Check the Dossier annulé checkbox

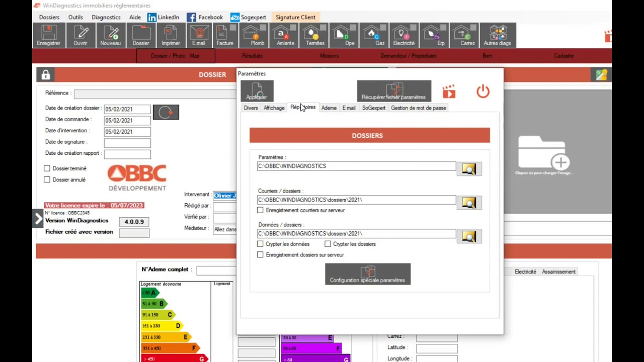click(x=47, y=179)
